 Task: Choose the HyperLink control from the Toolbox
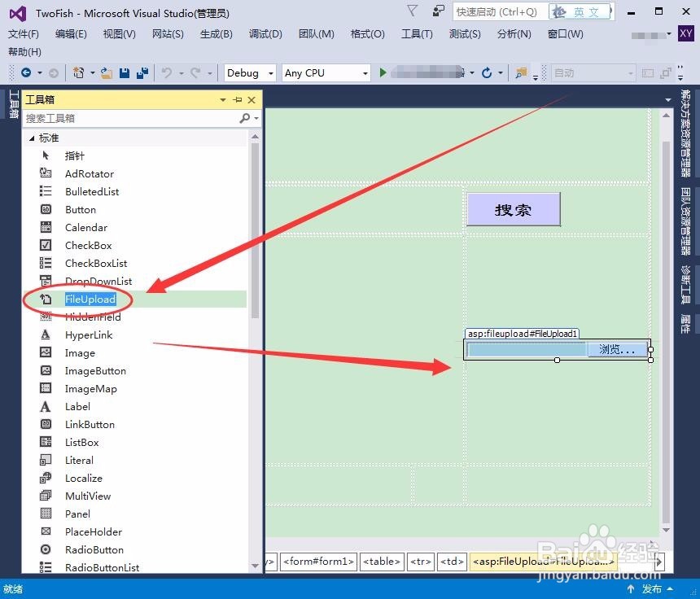tap(86, 334)
